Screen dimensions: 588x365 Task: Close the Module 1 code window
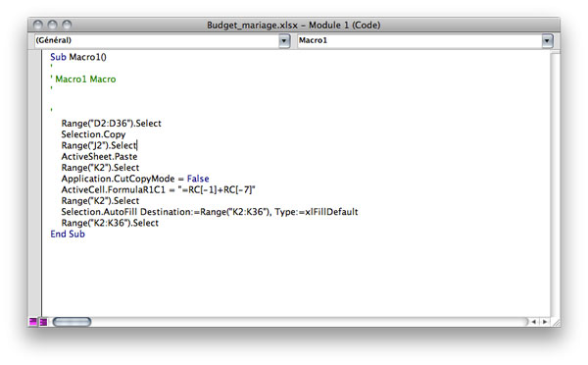pyautogui.click(x=38, y=25)
